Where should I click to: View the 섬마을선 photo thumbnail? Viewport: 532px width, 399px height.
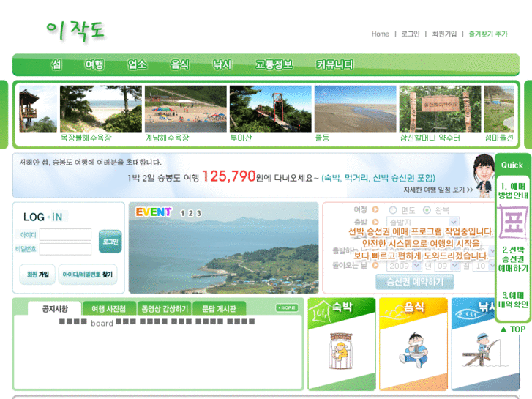(499, 108)
